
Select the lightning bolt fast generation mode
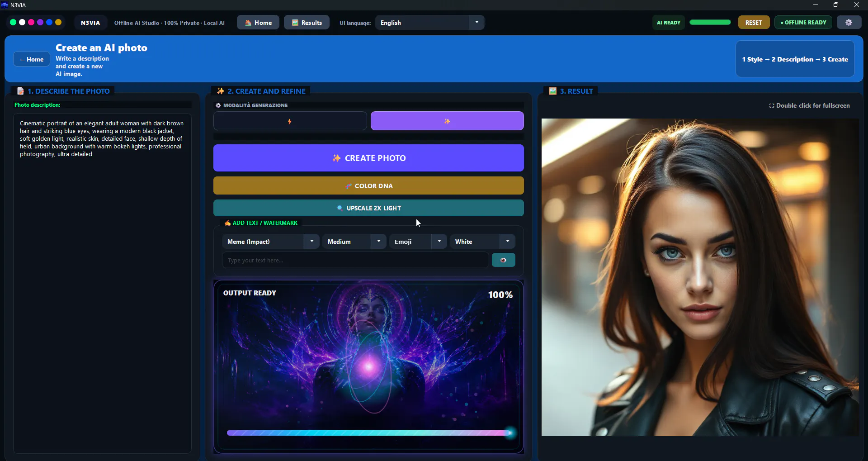pyautogui.click(x=290, y=121)
